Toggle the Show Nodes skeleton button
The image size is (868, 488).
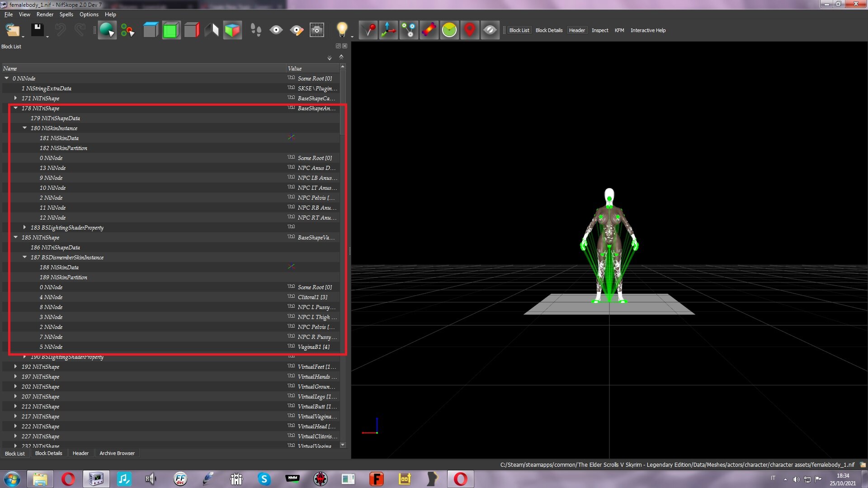coord(409,30)
